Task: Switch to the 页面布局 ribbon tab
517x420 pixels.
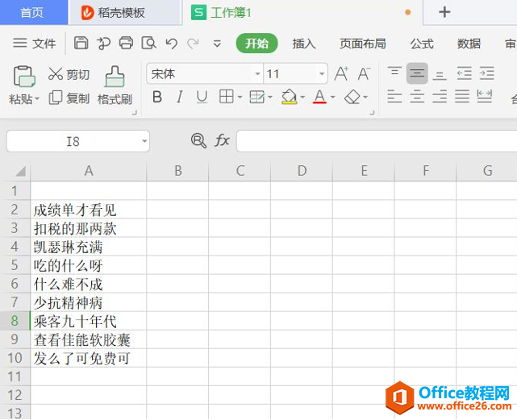Action: tap(363, 44)
